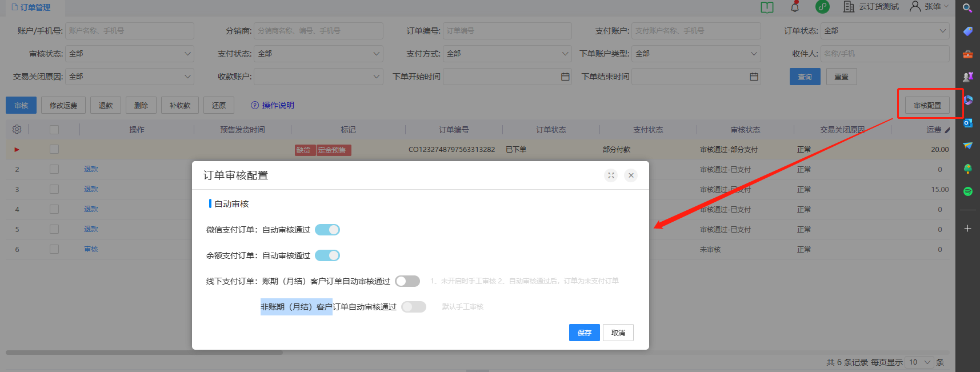The image size is (980, 372).
Task: Click the sidebar plus add icon
Action: [967, 228]
